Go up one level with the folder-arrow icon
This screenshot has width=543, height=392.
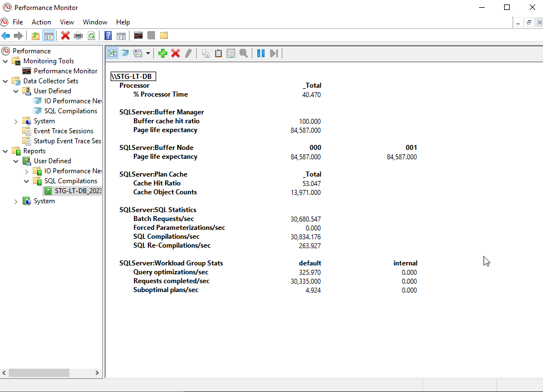tap(36, 36)
